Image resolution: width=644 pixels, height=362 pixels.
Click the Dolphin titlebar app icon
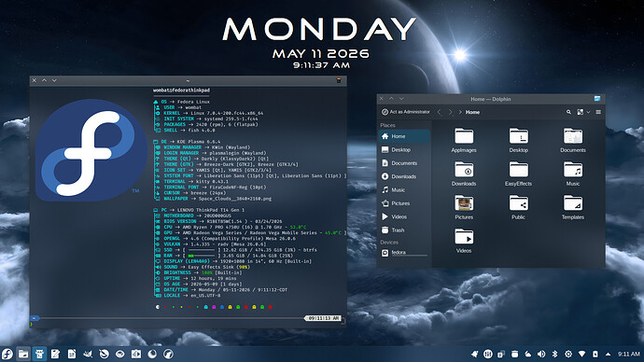click(x=597, y=99)
